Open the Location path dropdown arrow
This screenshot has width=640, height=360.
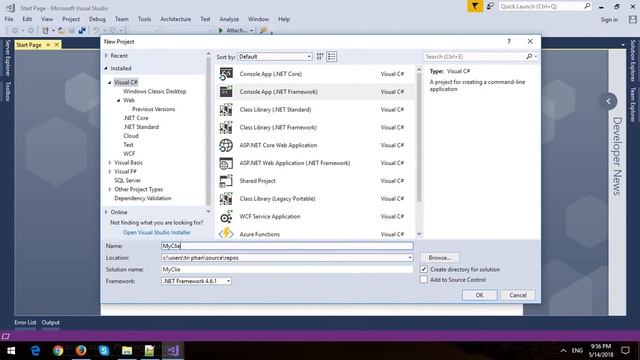coord(409,258)
